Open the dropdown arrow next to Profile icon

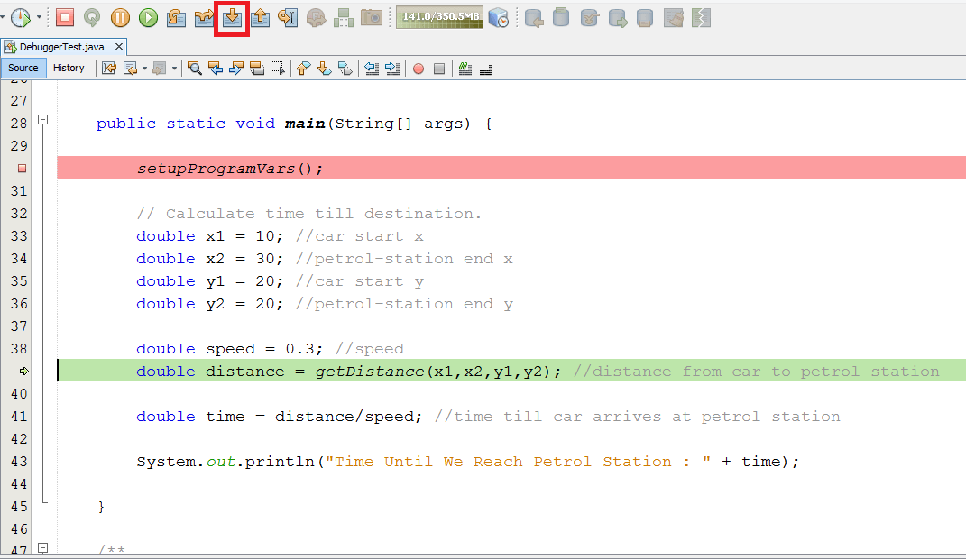click(39, 17)
